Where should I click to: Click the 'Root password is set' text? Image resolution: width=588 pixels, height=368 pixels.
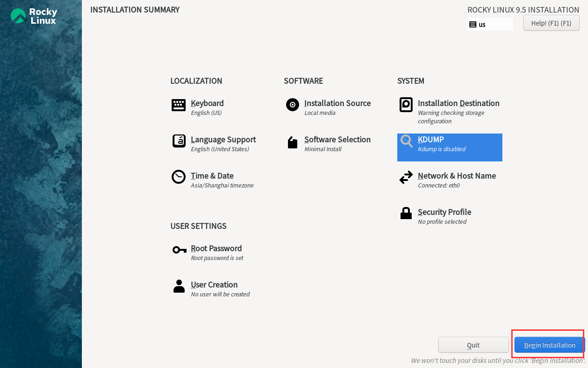[217, 258]
